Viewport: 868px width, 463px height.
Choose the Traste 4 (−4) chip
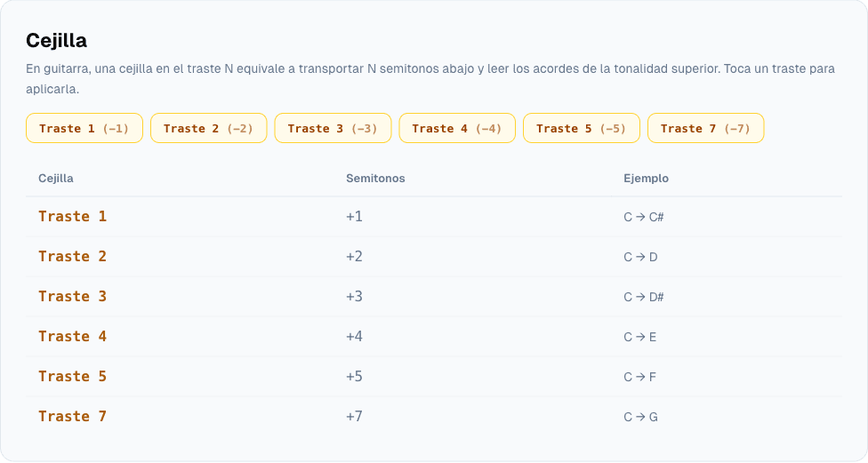(x=457, y=128)
